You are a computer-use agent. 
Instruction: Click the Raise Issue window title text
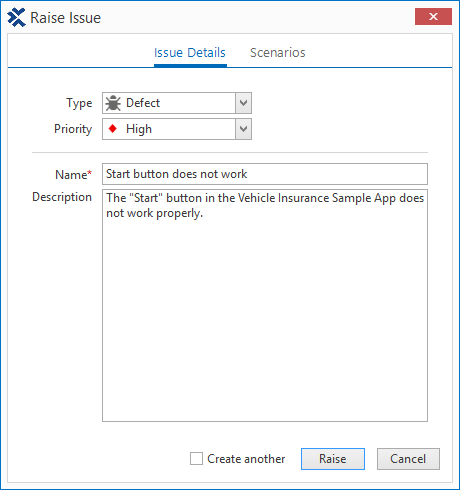tap(65, 18)
